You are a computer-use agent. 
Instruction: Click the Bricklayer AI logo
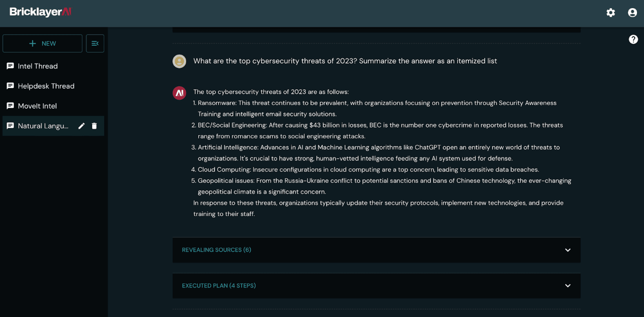(40, 12)
